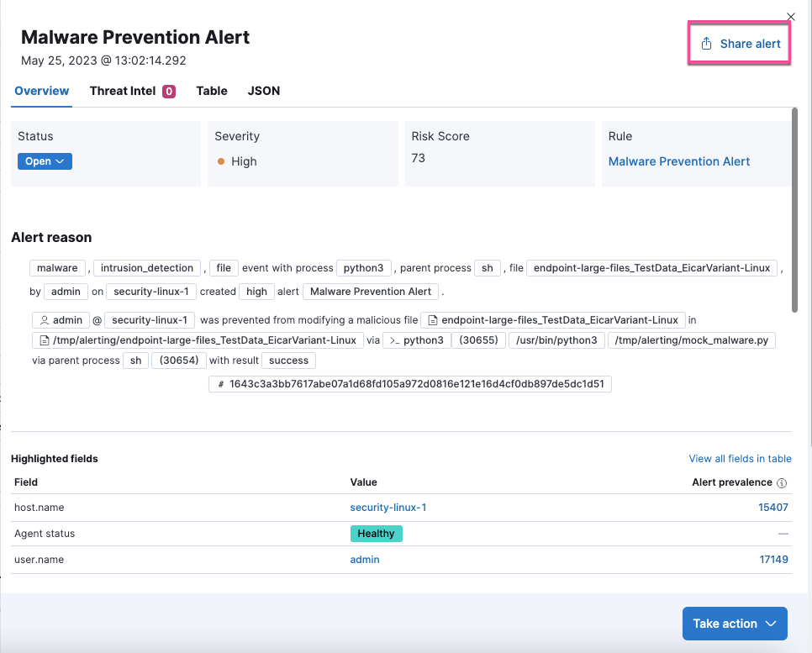Expand the Take action menu

[x=734, y=624]
